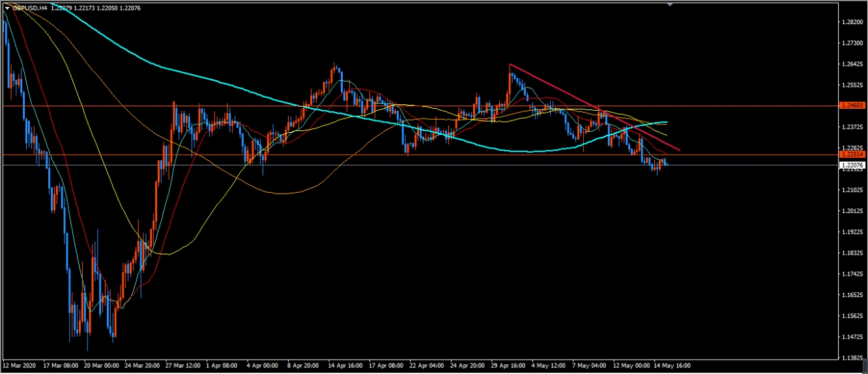
Task: Click the white 1.22076 current price label
Action: pos(852,165)
